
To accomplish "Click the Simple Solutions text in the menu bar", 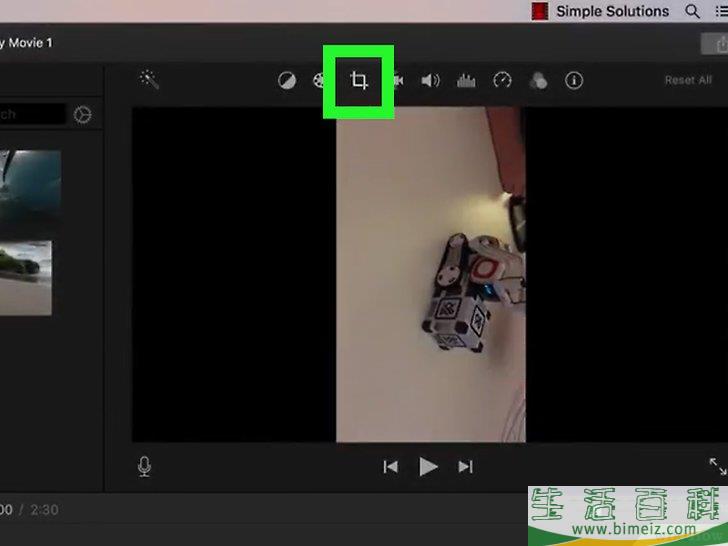I will pyautogui.click(x=612, y=11).
